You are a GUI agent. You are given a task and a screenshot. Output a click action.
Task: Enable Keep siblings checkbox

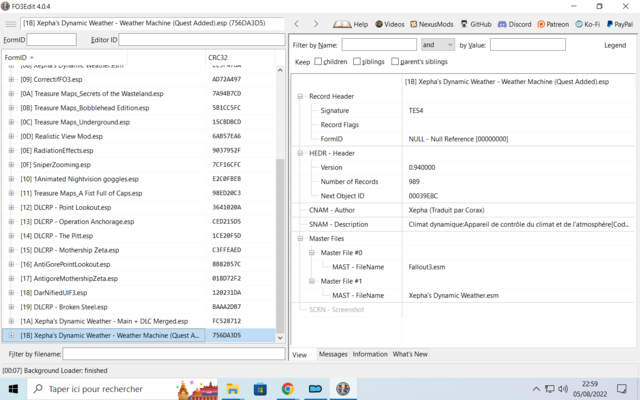[x=357, y=62]
